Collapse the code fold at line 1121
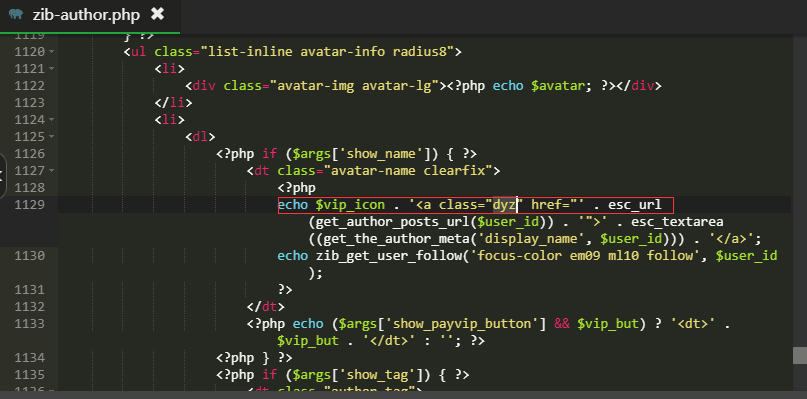 (x=51, y=68)
